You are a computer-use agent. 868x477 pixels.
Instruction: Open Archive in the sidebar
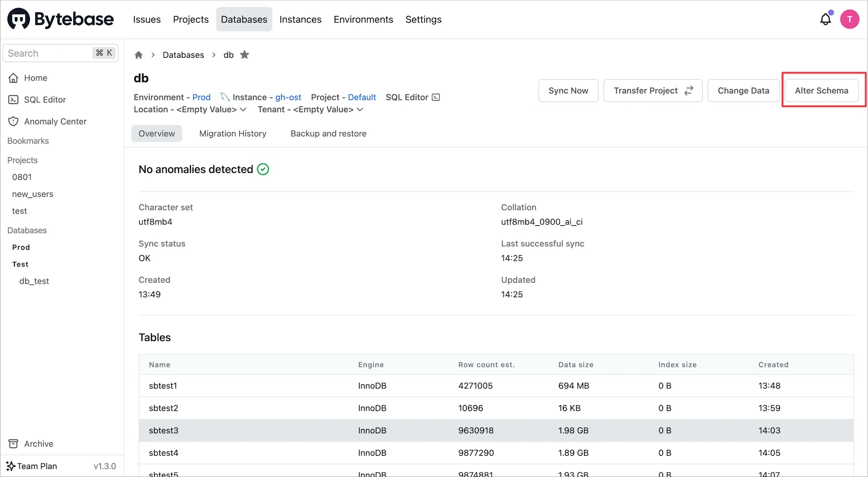38,444
